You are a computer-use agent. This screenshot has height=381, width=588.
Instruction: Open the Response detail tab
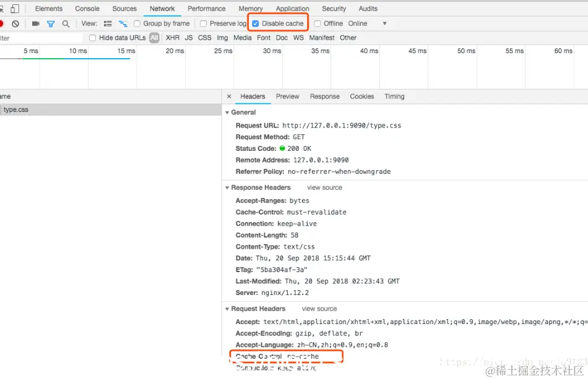click(x=324, y=96)
